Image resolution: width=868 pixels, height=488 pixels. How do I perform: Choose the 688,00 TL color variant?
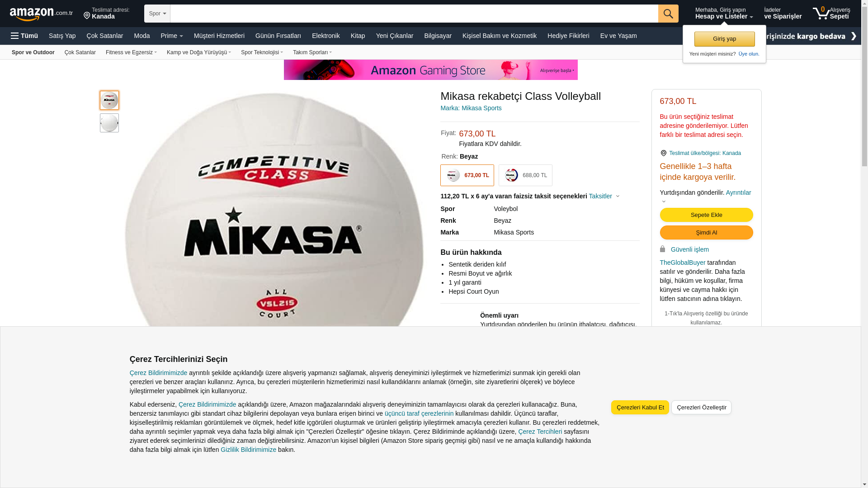[x=525, y=175]
